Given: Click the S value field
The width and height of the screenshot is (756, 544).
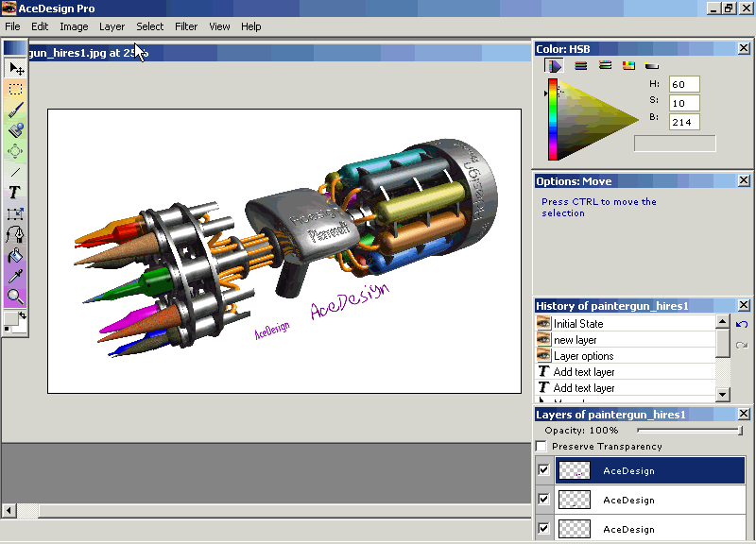Looking at the screenshot, I should [684, 103].
